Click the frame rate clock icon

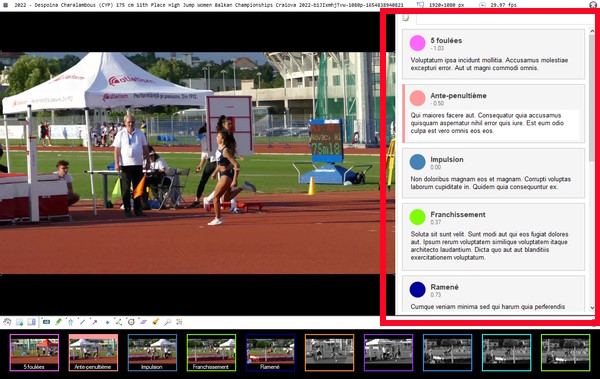click(x=483, y=5)
